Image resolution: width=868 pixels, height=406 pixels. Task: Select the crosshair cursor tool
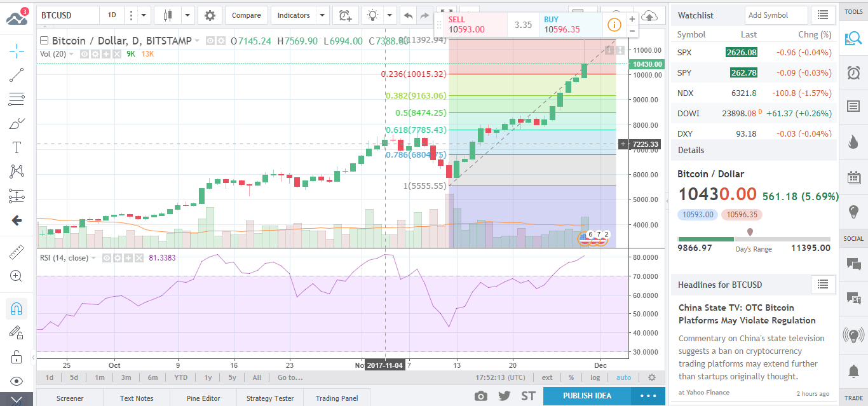[17, 51]
